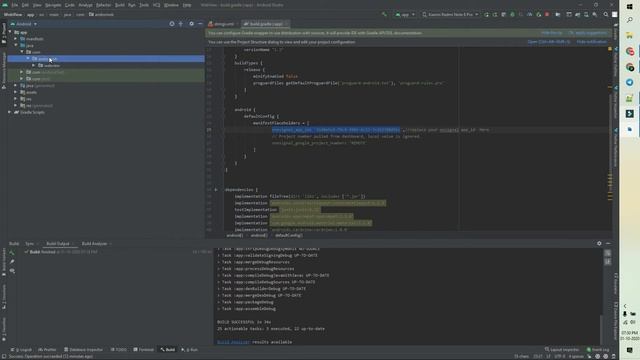The image size is (640, 360).
Task: Click the Hide notification link
Action: (591, 42)
